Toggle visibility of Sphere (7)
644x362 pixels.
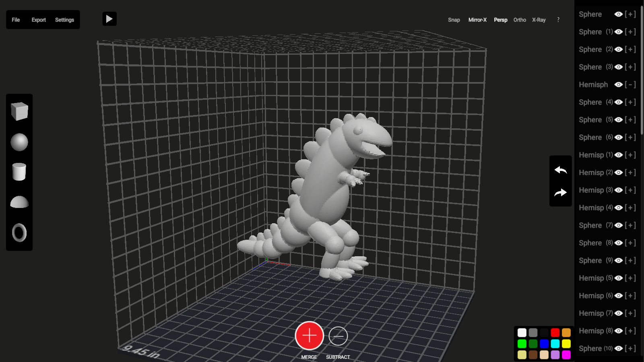coord(619,225)
